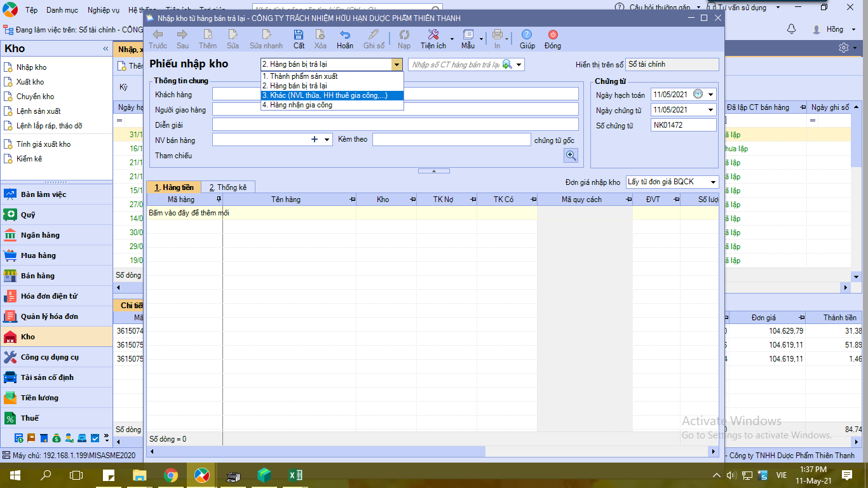Open Chuyển kho in Kho panel

(35, 97)
